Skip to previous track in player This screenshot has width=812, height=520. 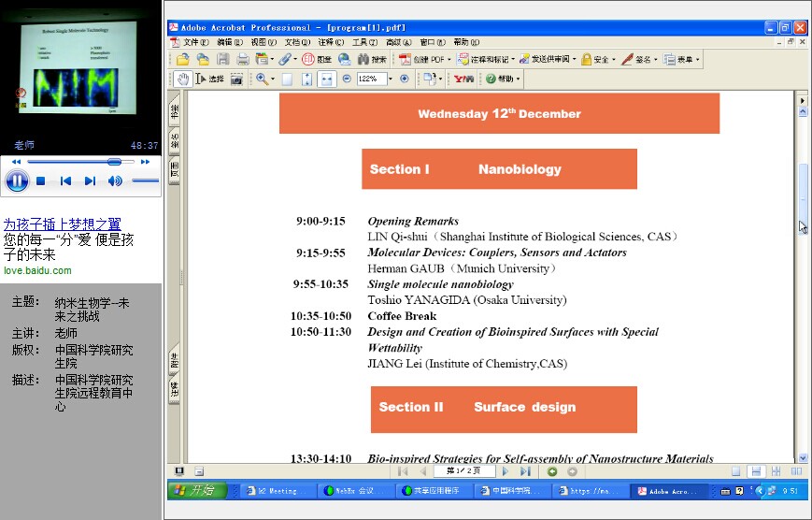[x=65, y=181]
